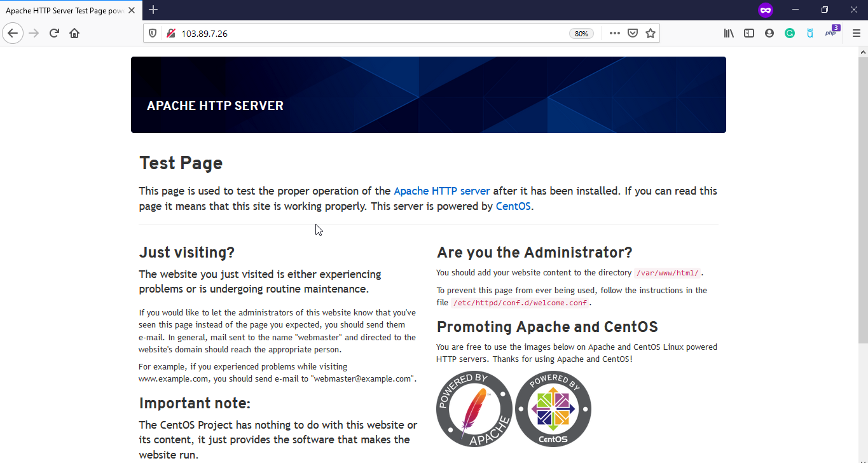Open the php extension with badge 3
Screen dimensions: 868x463
pos(832,32)
